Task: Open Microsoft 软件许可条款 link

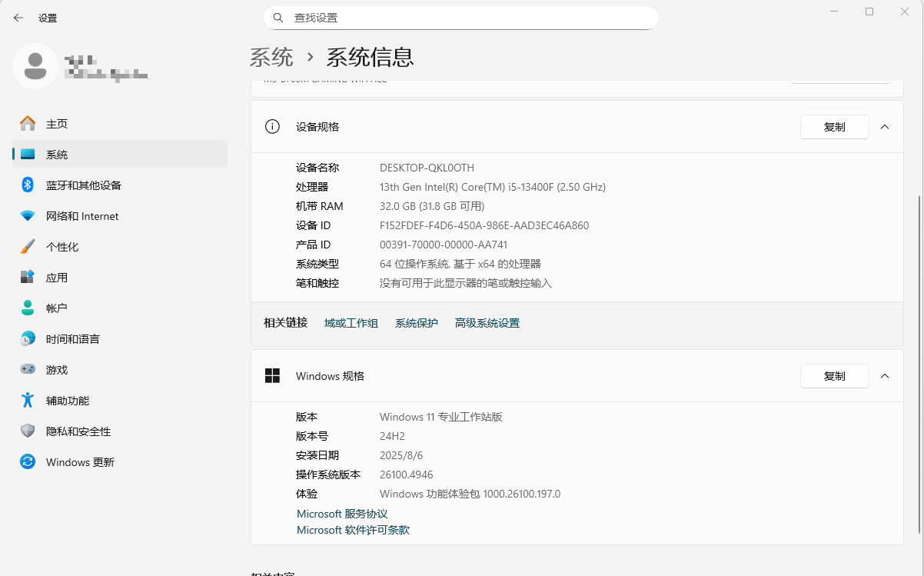Action: (353, 530)
